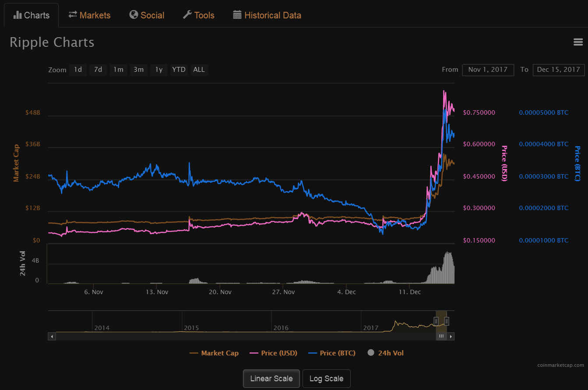Set zoom range to 3m
The image size is (588, 390).
[139, 70]
